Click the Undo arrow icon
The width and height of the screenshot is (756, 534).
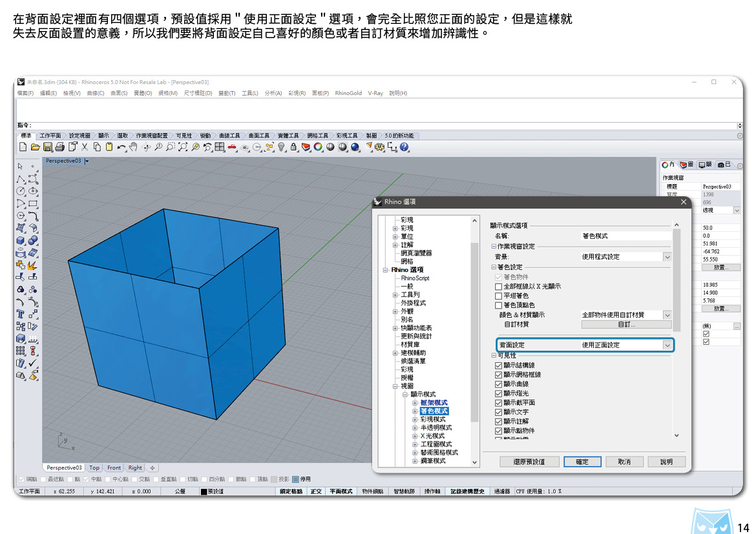pos(121,147)
